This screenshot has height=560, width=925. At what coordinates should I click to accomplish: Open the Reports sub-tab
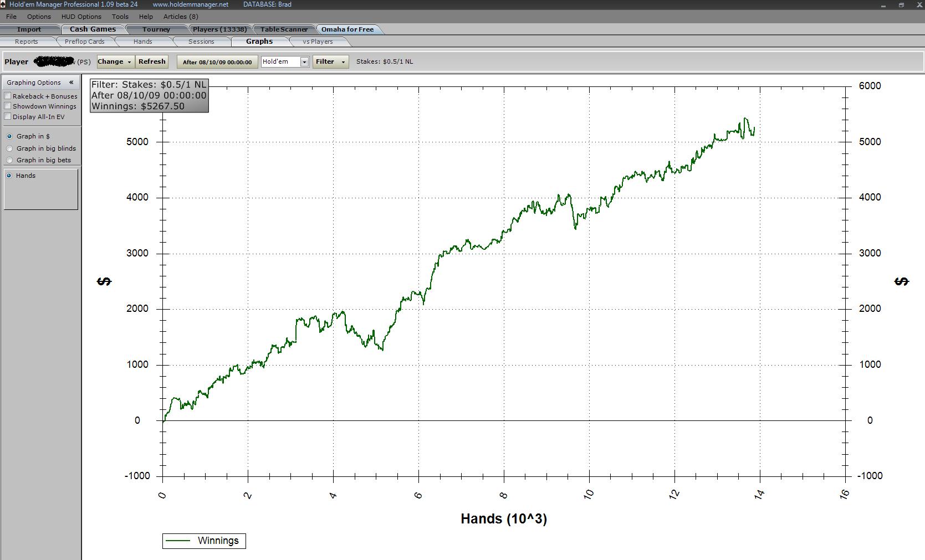point(27,42)
